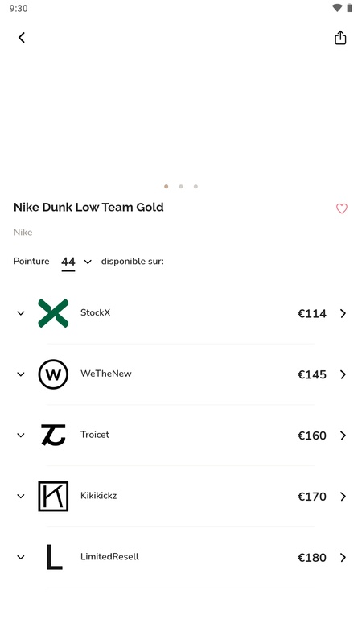The image size is (362, 644).
Task: Go to StockX offer at €114
Action: (343, 313)
